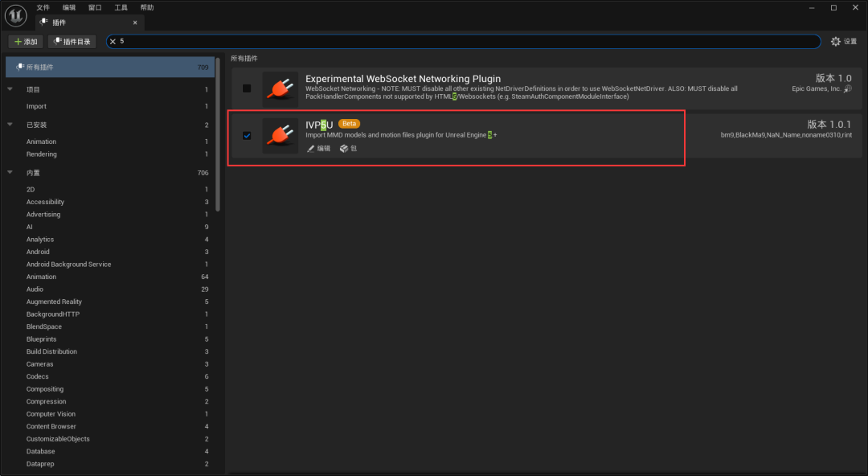Open the 窗口 menu
Screen dimensions: 868x476
click(x=95, y=7)
